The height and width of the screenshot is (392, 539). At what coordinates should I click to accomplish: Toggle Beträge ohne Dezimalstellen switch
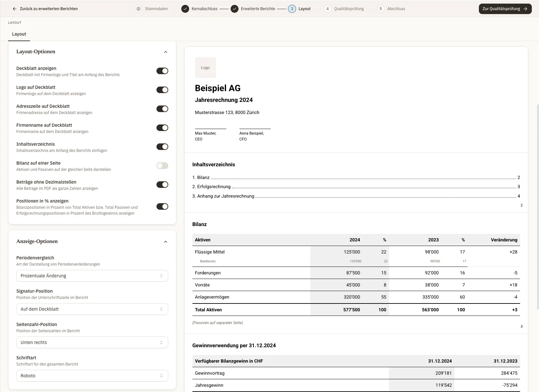point(162,185)
